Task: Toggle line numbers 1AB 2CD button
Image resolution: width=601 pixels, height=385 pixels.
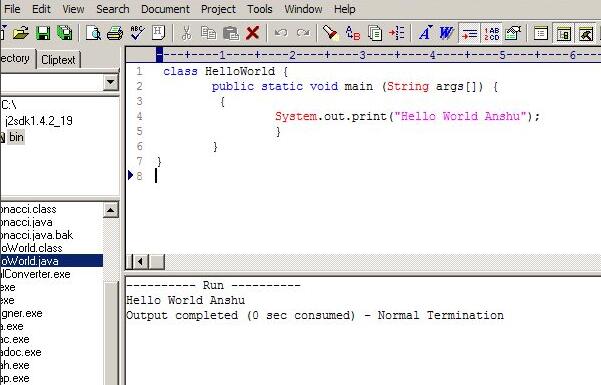Action: point(491,33)
